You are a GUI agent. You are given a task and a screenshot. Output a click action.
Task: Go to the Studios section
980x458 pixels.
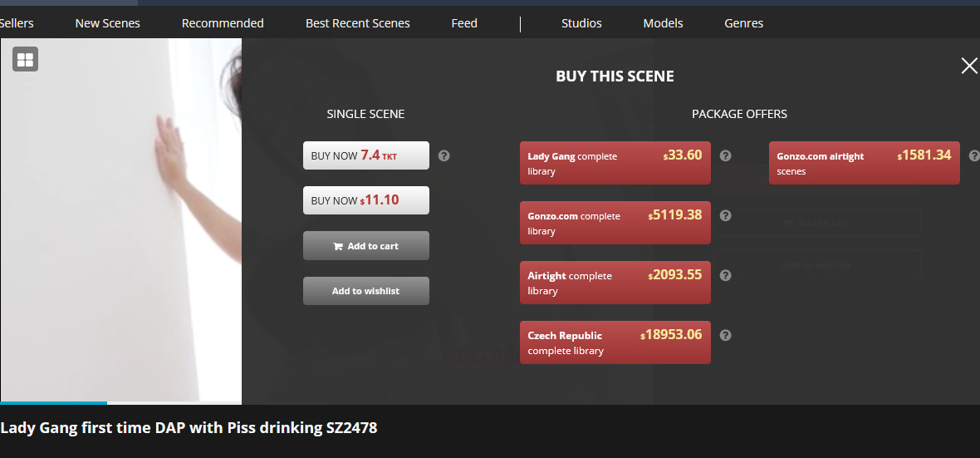pyautogui.click(x=581, y=23)
